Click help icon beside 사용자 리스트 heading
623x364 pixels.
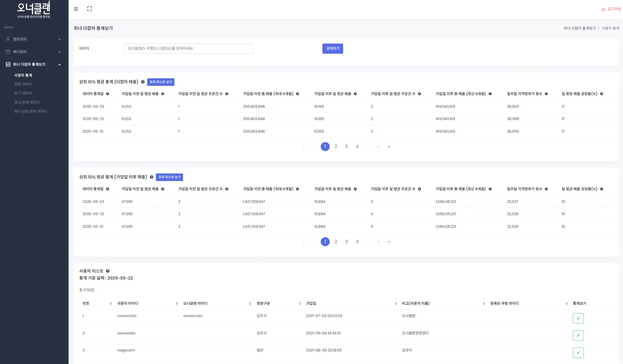pos(108,271)
